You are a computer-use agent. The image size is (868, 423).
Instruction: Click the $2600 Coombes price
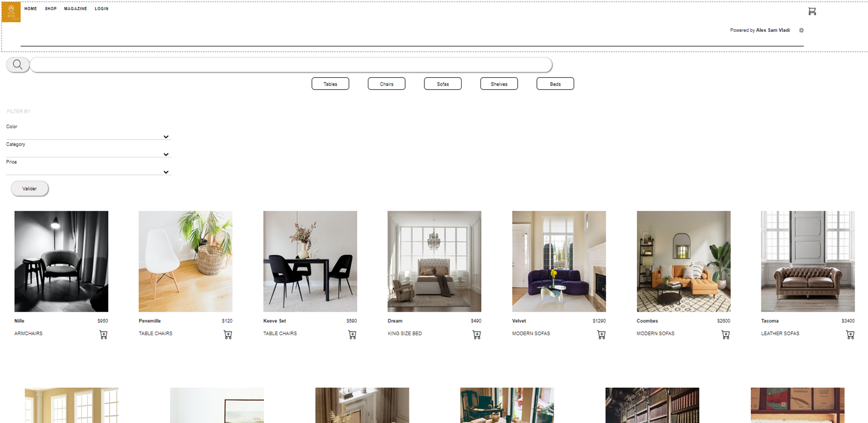coord(724,321)
